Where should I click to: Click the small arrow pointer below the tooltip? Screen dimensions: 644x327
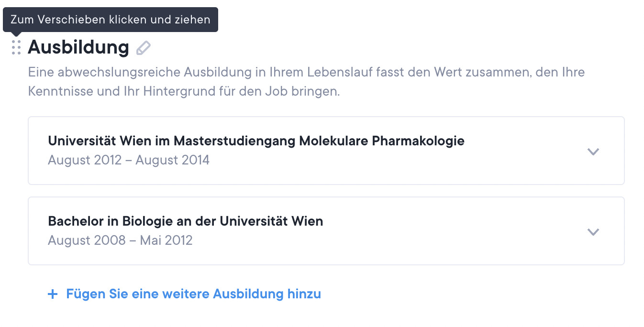[x=16, y=34]
